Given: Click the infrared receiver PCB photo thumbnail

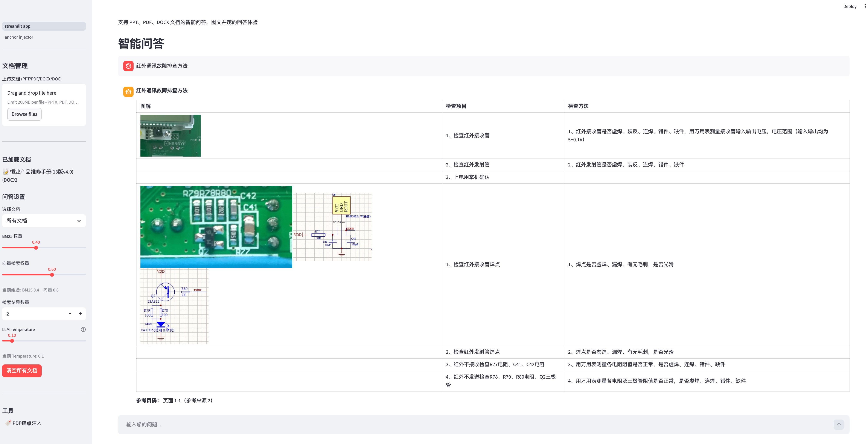Looking at the screenshot, I should (x=171, y=136).
